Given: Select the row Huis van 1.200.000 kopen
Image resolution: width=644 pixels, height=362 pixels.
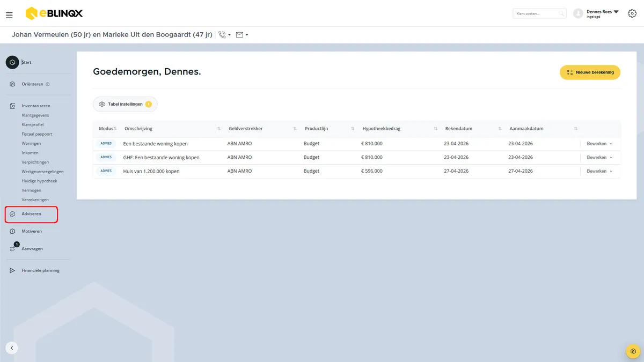Looking at the screenshot, I should tap(357, 171).
